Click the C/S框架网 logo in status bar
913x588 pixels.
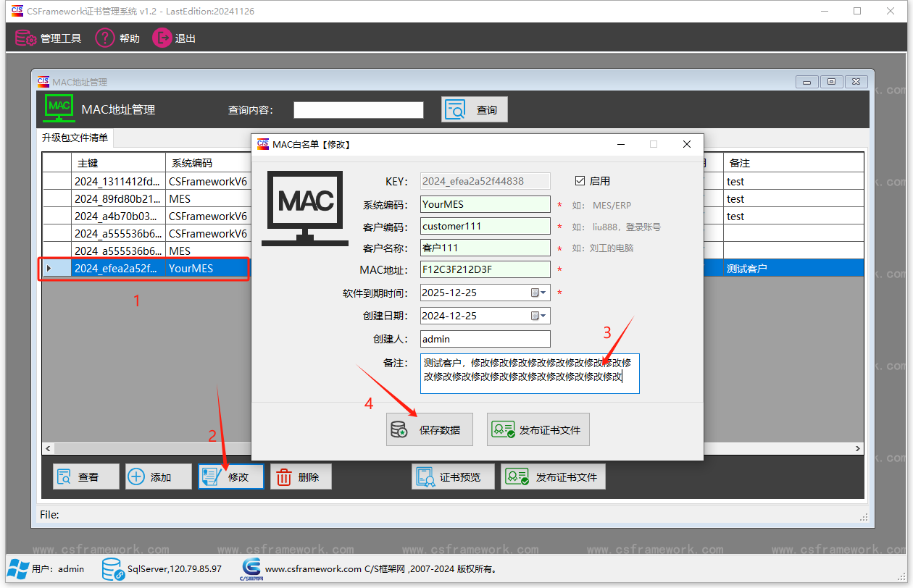(251, 569)
